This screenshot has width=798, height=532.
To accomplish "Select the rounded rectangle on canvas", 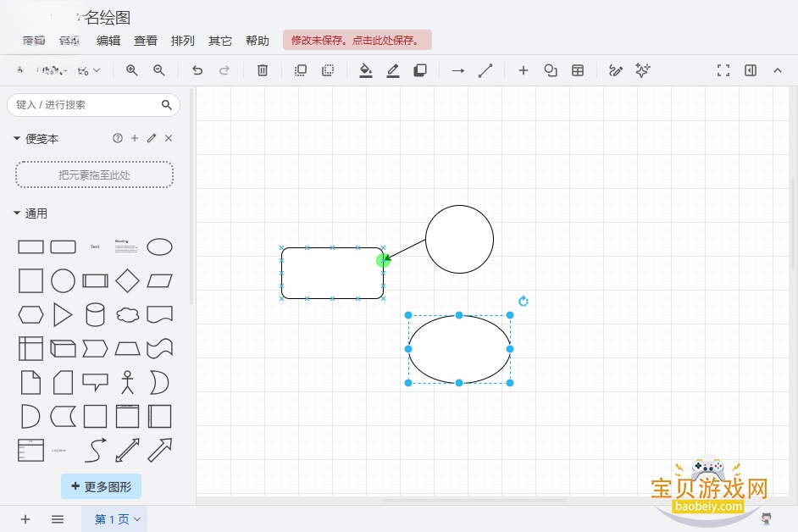I will tap(332, 274).
